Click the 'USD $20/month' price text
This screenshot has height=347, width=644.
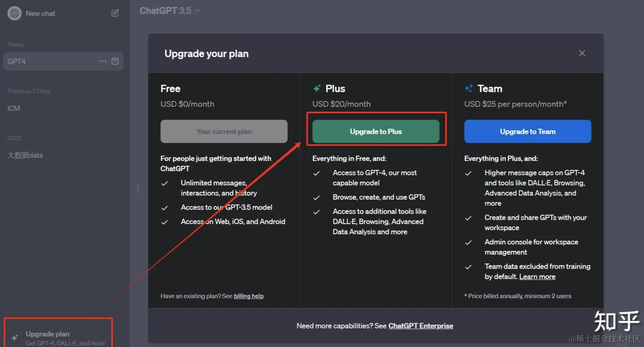click(341, 104)
